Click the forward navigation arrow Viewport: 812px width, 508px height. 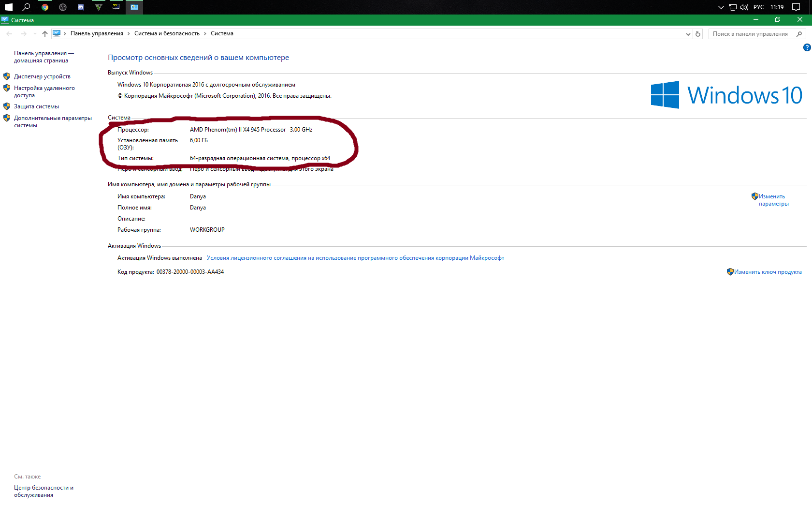[23, 33]
